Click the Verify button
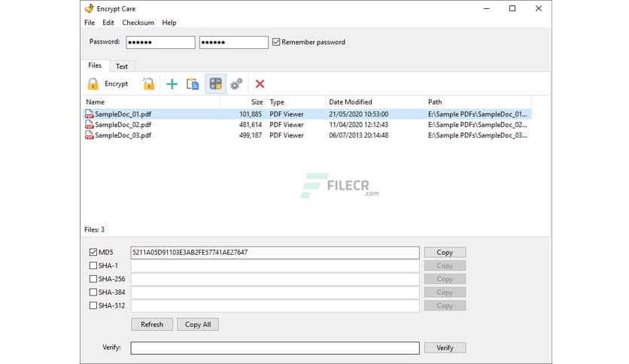The image size is (629, 364). pyautogui.click(x=445, y=347)
